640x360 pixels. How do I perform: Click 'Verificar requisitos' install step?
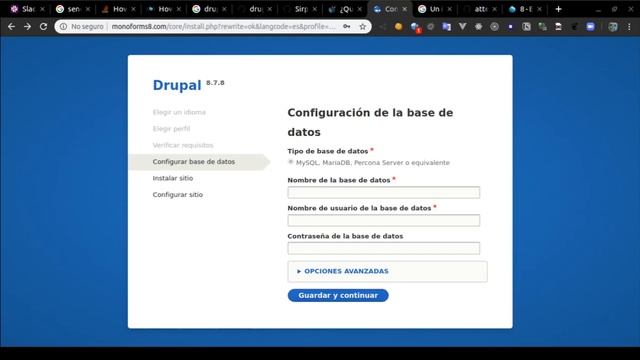pos(183,145)
